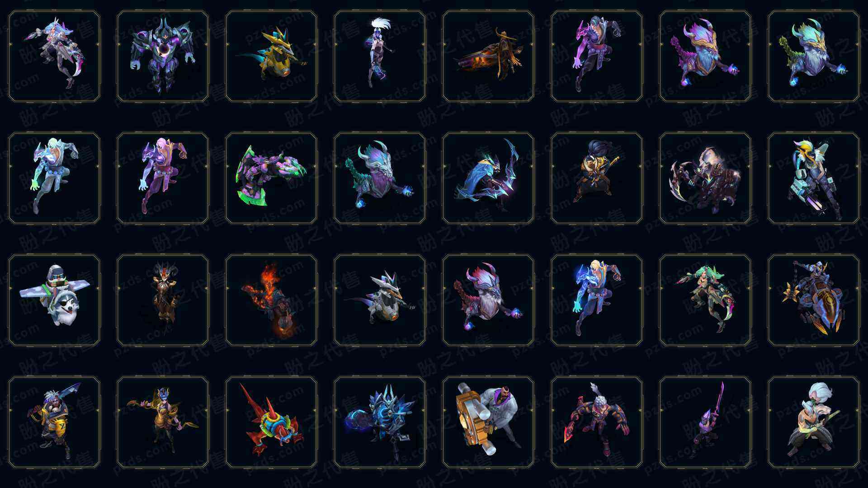This screenshot has height=488, width=868.
Task: Select the blue-haired female with pink blades
Action: pyautogui.click(x=54, y=56)
